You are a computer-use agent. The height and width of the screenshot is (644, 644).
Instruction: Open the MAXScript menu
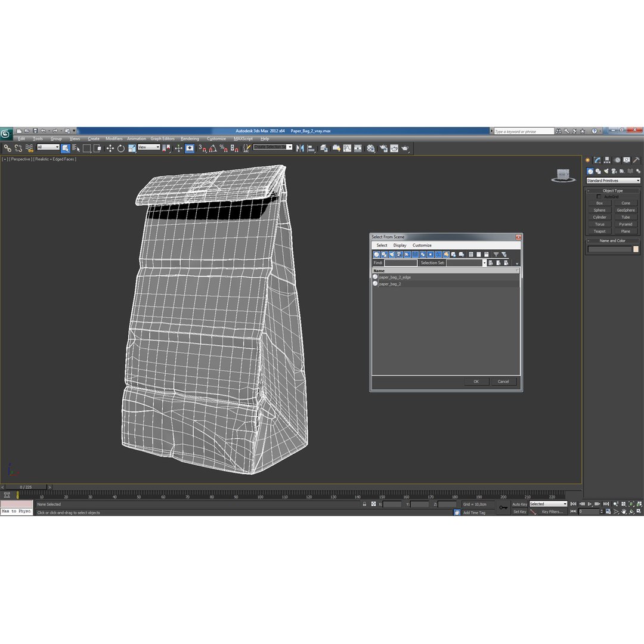pos(243,139)
